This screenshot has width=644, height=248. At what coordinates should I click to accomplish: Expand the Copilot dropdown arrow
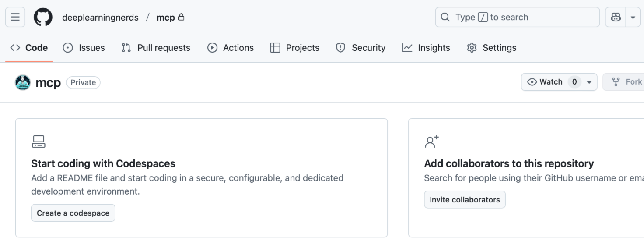(x=633, y=18)
